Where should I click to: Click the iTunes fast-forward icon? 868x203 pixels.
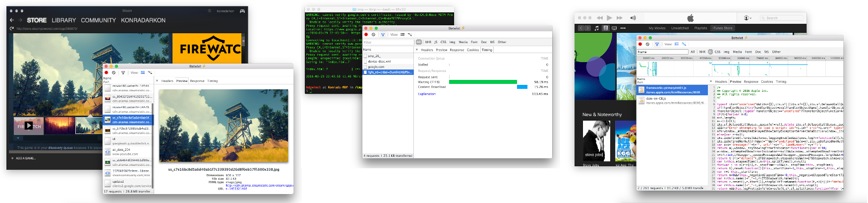click(x=619, y=18)
